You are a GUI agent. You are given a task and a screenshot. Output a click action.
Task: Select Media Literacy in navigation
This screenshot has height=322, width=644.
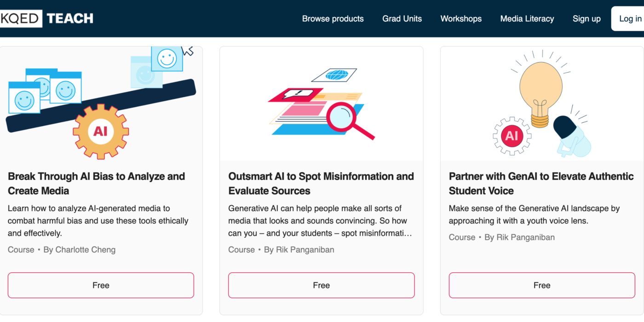[527, 19]
